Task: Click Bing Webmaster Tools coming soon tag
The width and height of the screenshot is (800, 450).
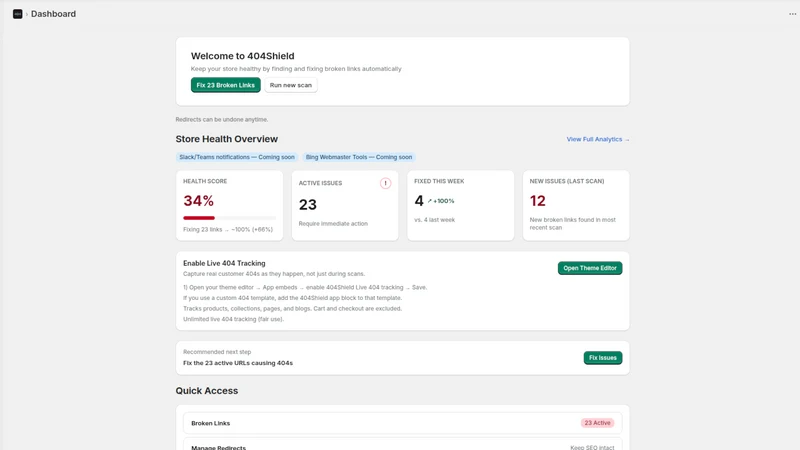Action: coord(359,157)
